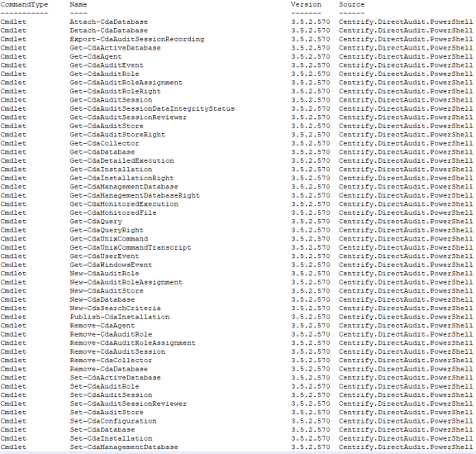Click New-CdaAuditRoleAssignment entry
The width and height of the screenshot is (476, 454).
click(126, 282)
